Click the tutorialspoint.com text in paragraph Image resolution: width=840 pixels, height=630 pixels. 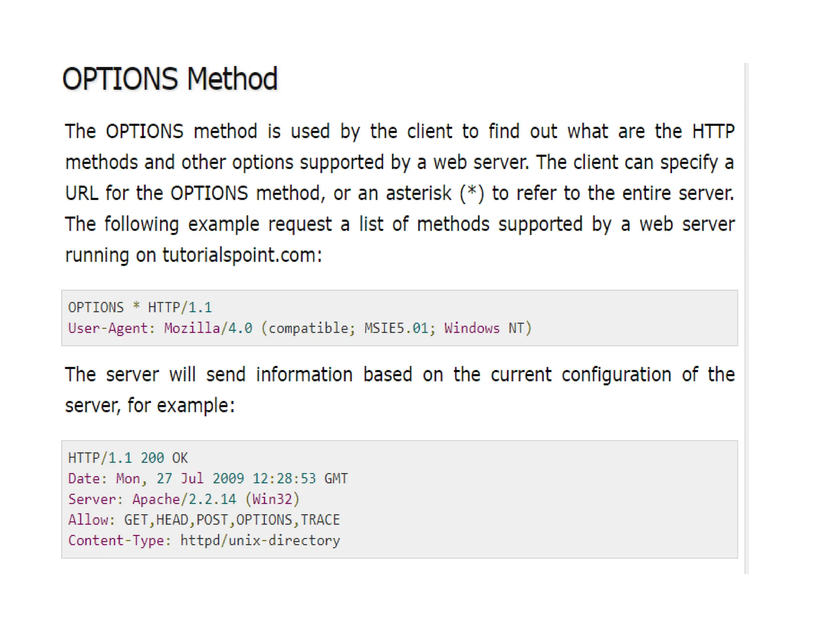[239, 255]
